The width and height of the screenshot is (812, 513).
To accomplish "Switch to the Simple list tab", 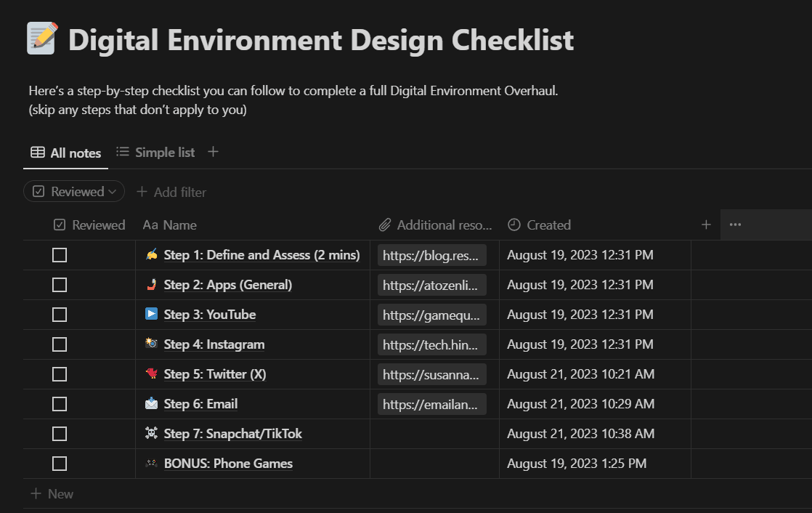I will coord(155,152).
